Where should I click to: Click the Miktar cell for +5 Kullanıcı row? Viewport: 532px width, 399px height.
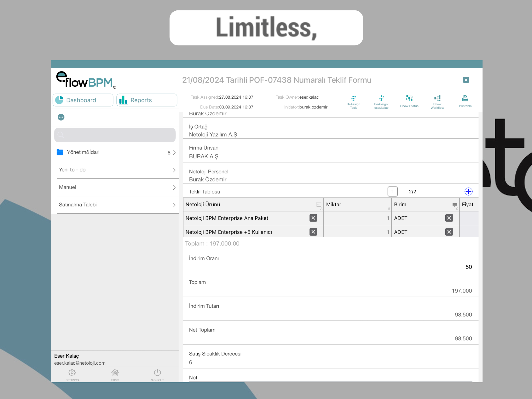pyautogui.click(x=357, y=232)
